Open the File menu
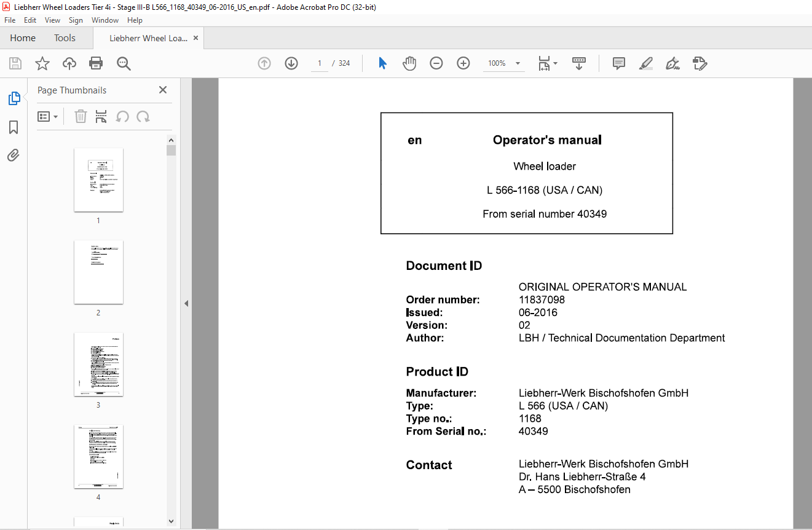This screenshot has width=812, height=530. click(x=10, y=20)
